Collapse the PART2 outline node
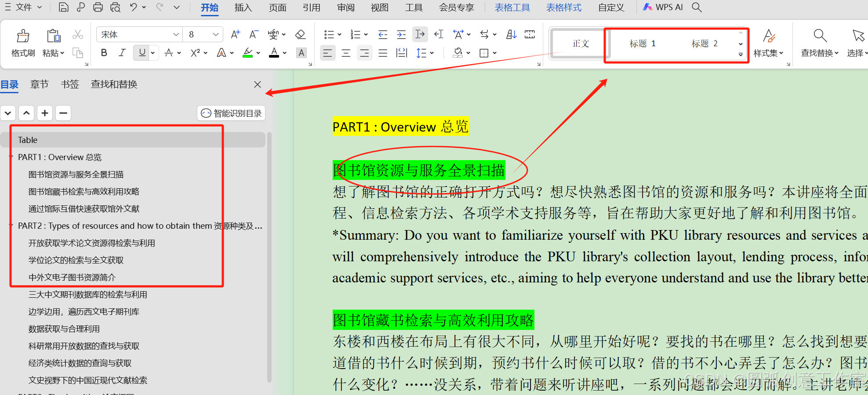Screen dimensions: 868x395 [11, 226]
